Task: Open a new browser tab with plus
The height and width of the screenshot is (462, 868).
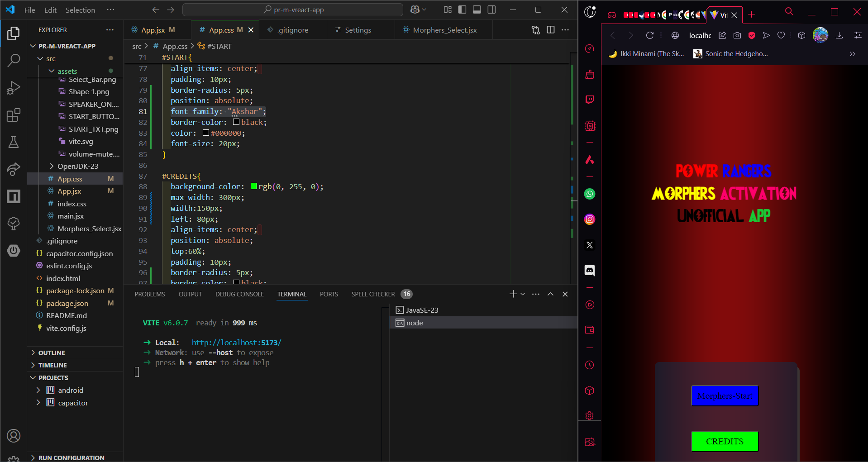Action: tap(751, 14)
